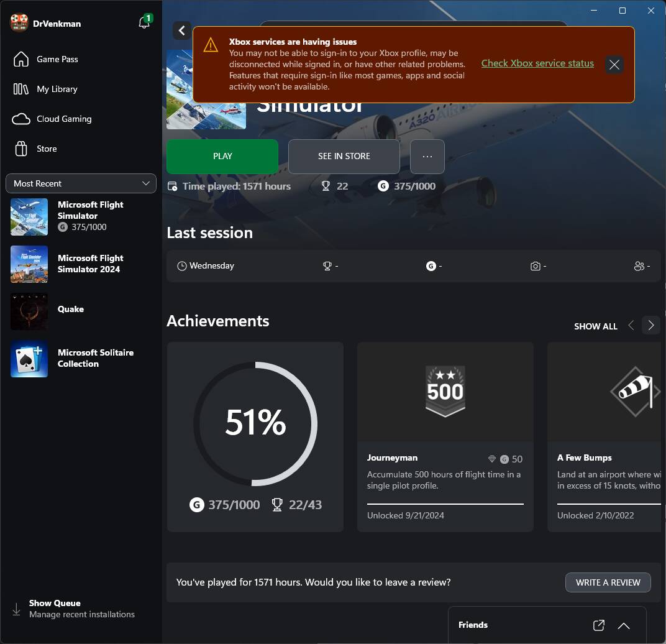The width and height of the screenshot is (666, 644).
Task: Click the 51% achievement progress ring
Action: [255, 424]
